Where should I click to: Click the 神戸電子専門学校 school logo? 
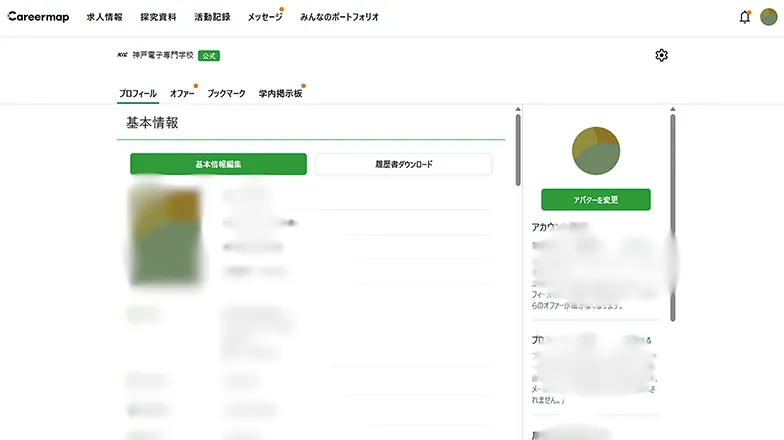(123, 55)
